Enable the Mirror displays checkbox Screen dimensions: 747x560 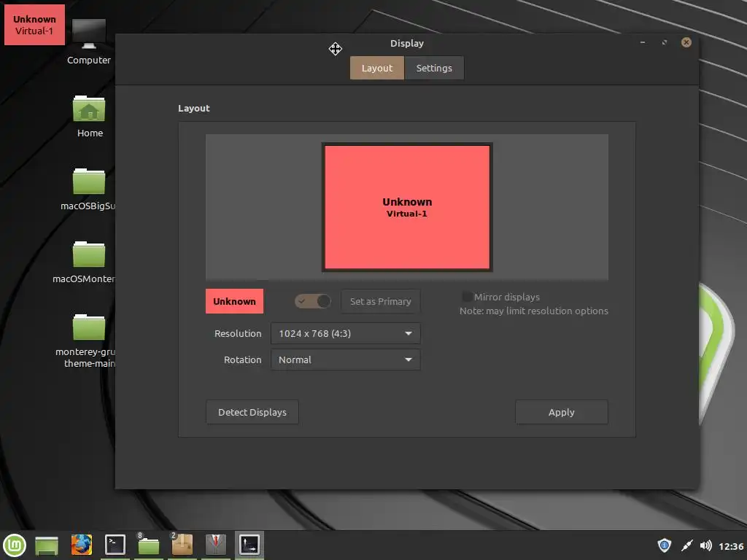point(468,297)
